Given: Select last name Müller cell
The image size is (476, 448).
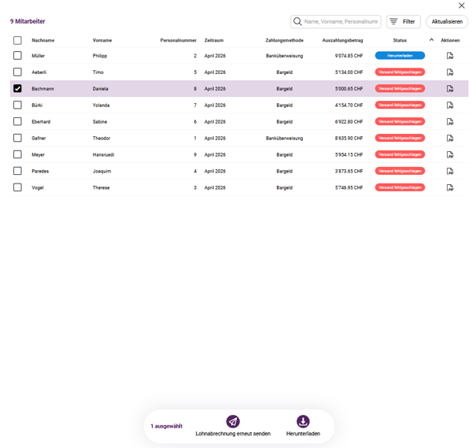Looking at the screenshot, I should (39, 56).
